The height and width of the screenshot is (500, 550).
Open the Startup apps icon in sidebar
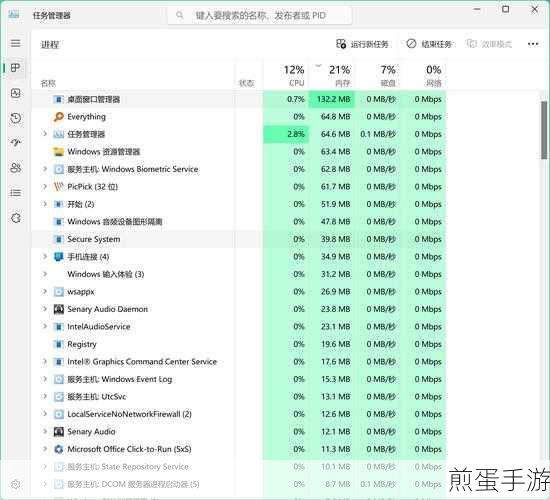pos(15,142)
